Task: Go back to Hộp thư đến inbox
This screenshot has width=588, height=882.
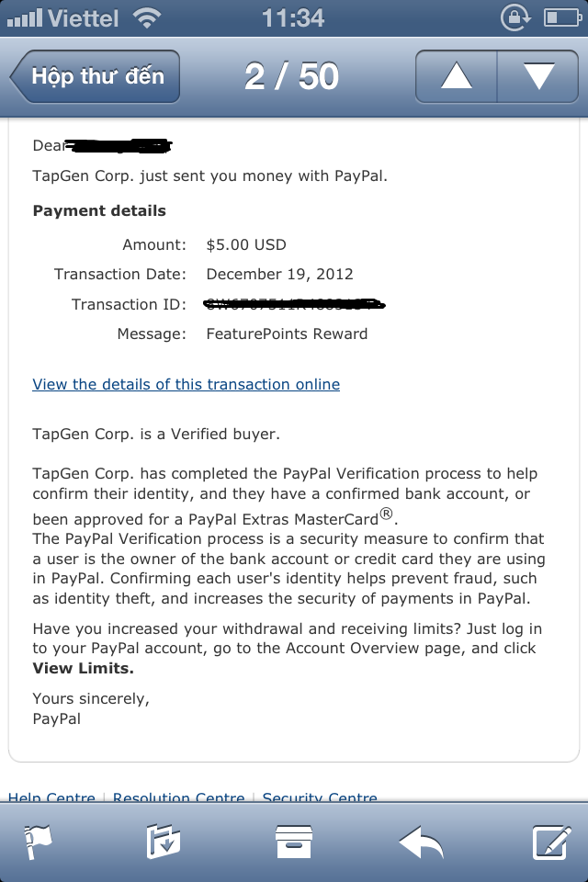Action: click(96, 76)
